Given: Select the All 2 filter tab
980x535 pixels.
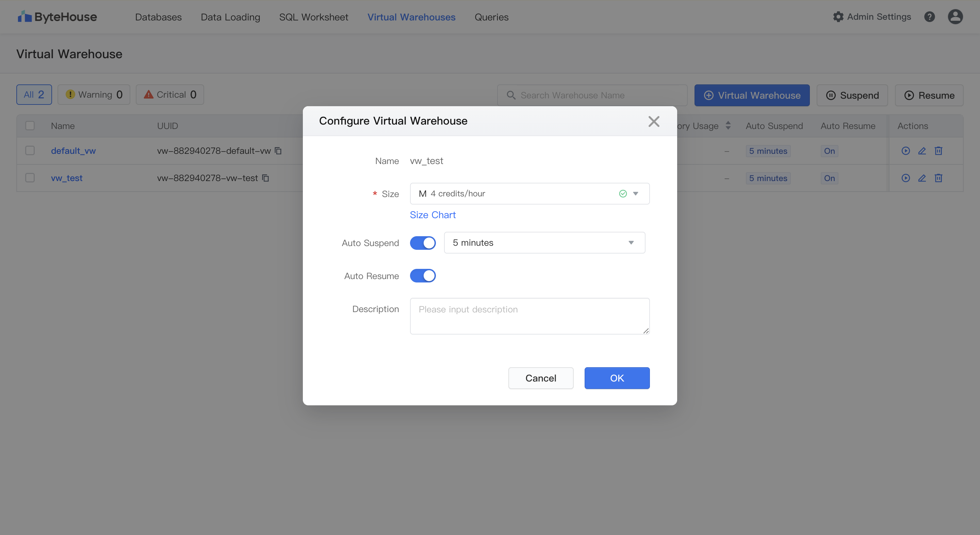Looking at the screenshot, I should point(34,95).
